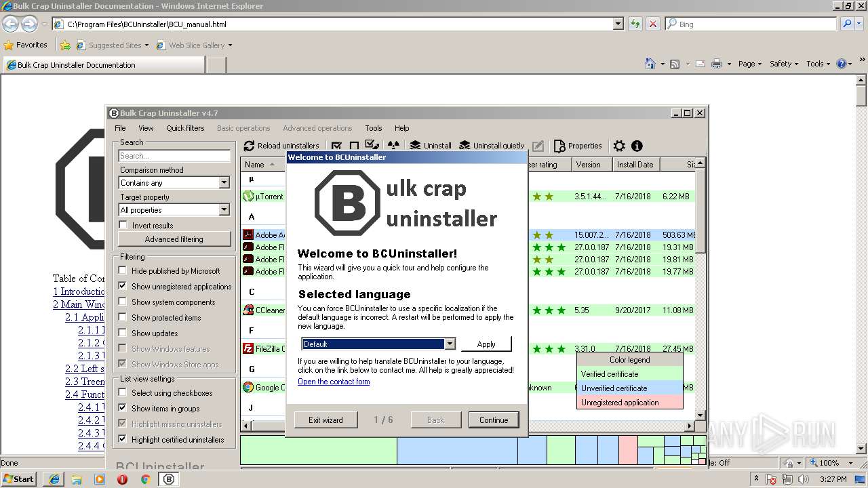868x488 pixels.
Task: Click the Unregistered application legend color
Action: [629, 403]
